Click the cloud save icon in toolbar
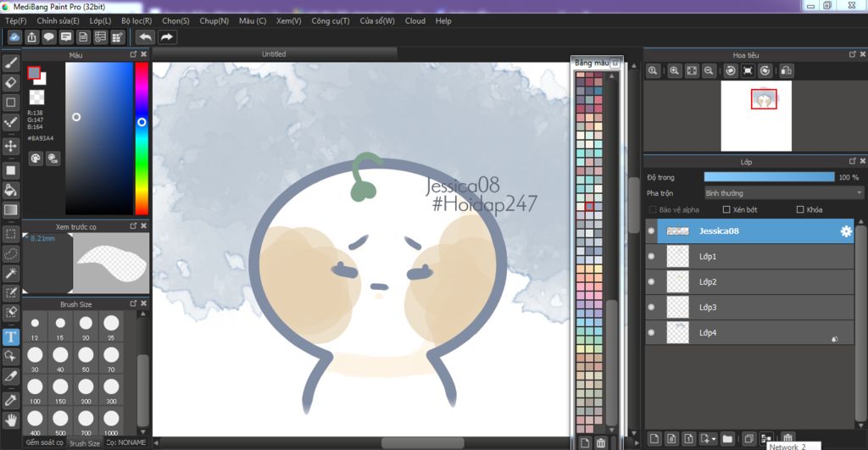868x450 pixels. (x=14, y=37)
